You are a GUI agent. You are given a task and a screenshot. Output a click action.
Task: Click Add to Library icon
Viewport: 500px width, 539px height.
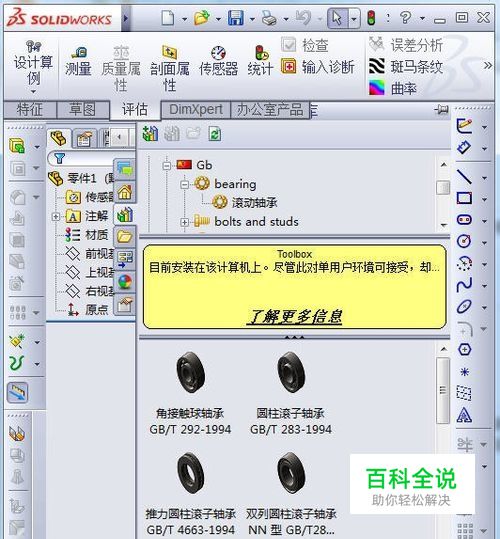click(x=150, y=134)
